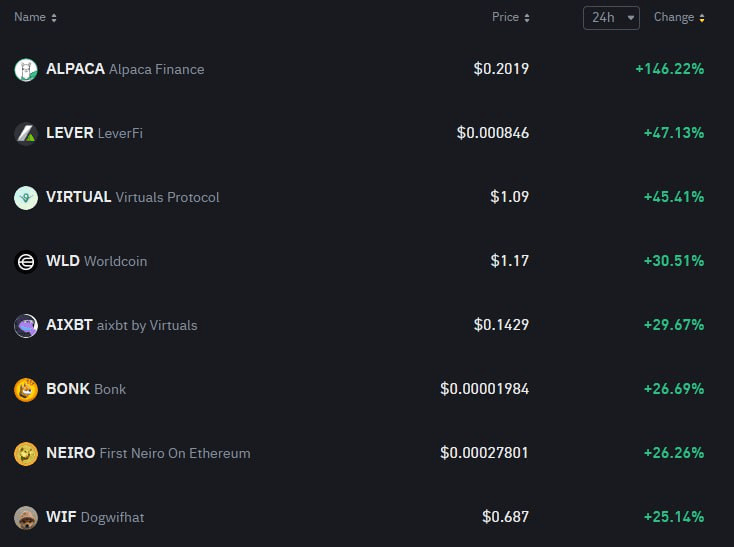Image resolution: width=734 pixels, height=547 pixels.
Task: Sort the list by Price column
Action: coord(511,17)
